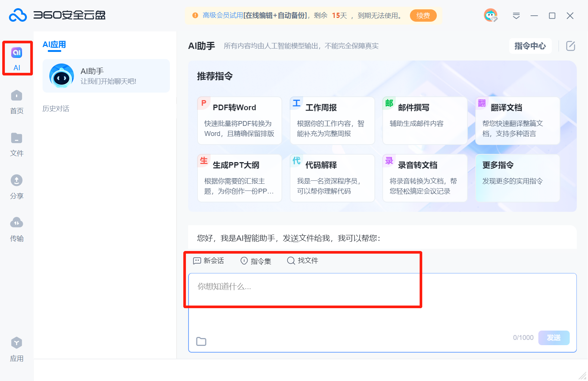This screenshot has height=381, width=588.
Task: Open 指令集 command set
Action: coord(256,261)
